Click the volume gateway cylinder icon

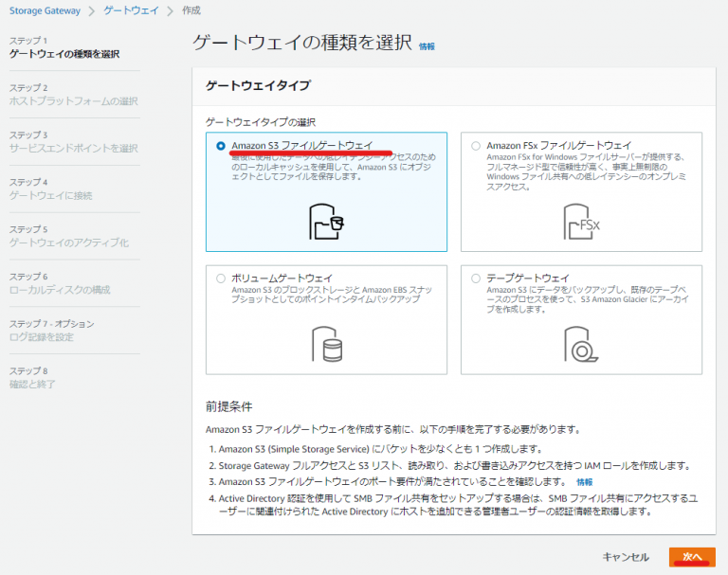[327, 344]
